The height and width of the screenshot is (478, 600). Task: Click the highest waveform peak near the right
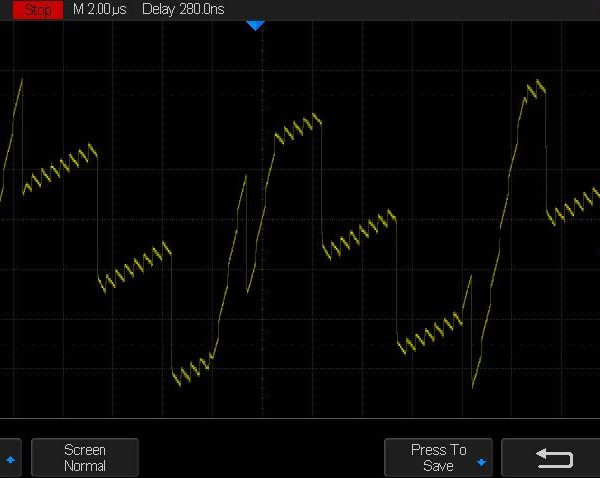click(x=537, y=89)
